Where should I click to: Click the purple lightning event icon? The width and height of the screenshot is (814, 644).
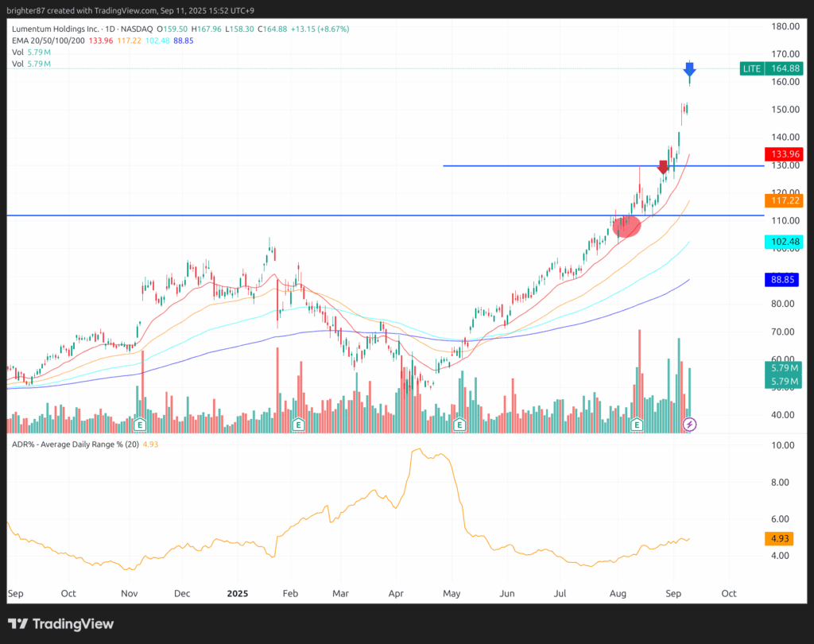(x=689, y=425)
